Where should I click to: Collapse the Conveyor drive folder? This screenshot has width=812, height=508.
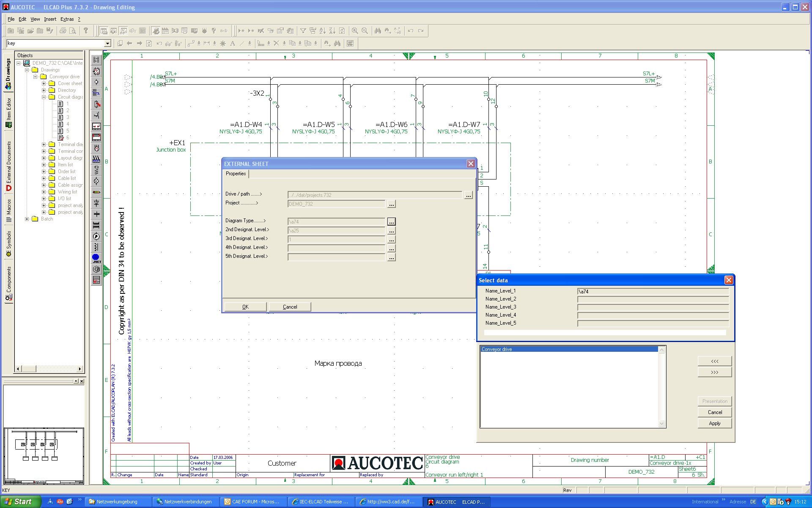point(36,77)
